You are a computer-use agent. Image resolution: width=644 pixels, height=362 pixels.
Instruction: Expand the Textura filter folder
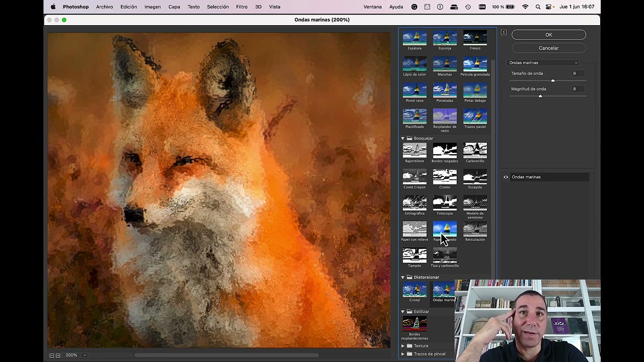click(403, 346)
